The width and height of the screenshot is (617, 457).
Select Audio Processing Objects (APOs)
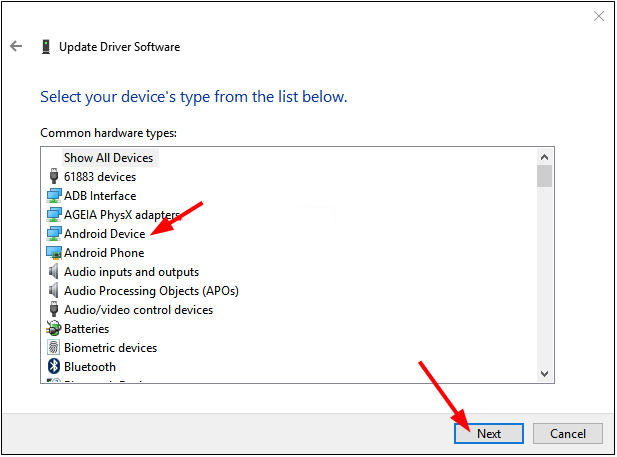(151, 291)
